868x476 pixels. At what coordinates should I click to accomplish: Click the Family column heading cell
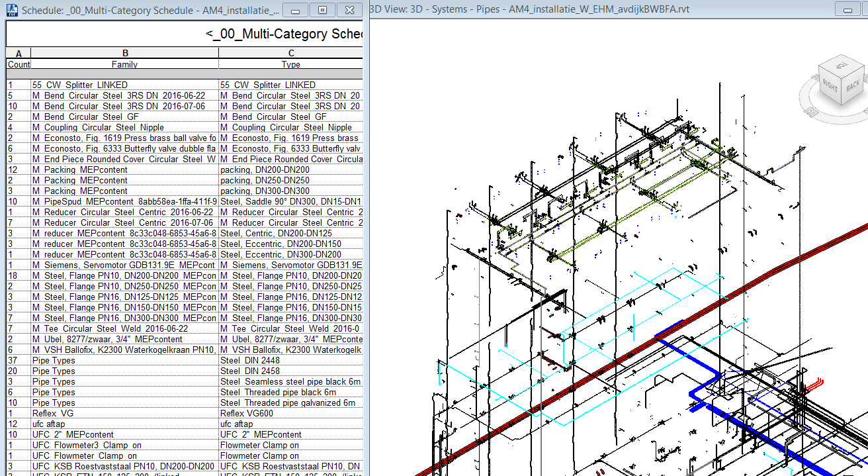point(124,64)
